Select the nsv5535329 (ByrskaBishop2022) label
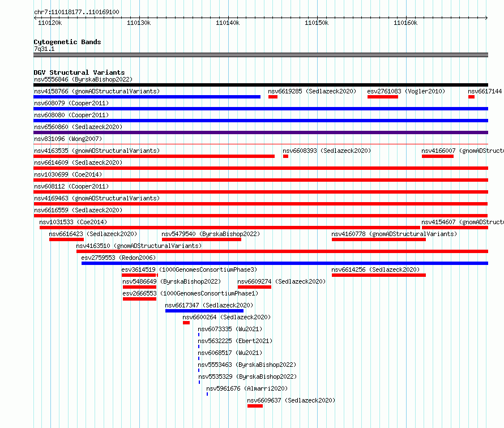The height and width of the screenshot is (428, 504). 247,376
